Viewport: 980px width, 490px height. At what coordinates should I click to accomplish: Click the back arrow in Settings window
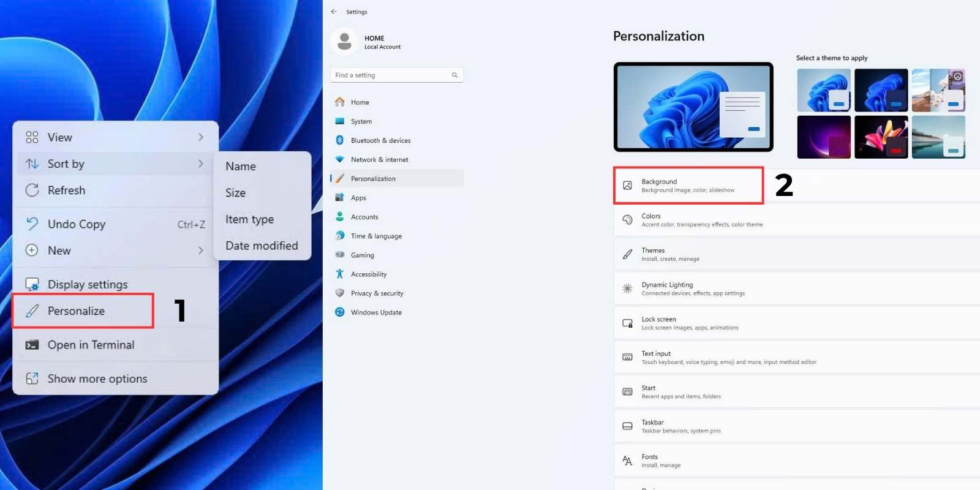334,12
